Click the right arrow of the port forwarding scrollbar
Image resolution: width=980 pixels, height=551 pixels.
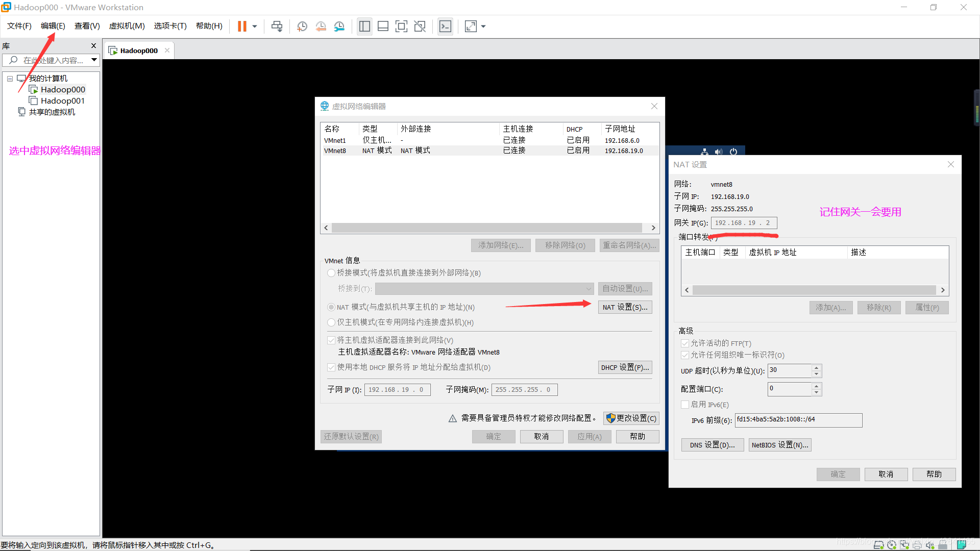pos(943,290)
